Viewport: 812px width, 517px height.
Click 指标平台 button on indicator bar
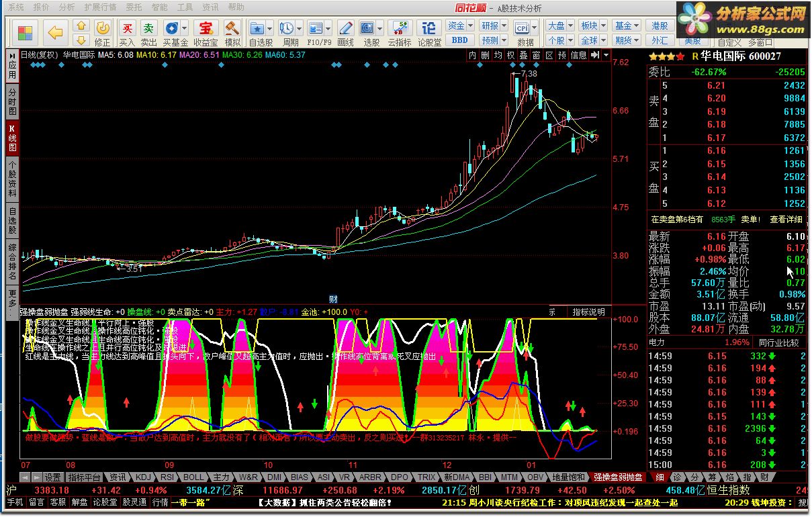(x=85, y=477)
